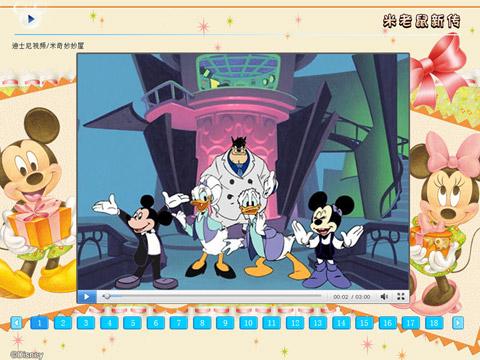Go to previous page arrow in episode list

[16, 323]
